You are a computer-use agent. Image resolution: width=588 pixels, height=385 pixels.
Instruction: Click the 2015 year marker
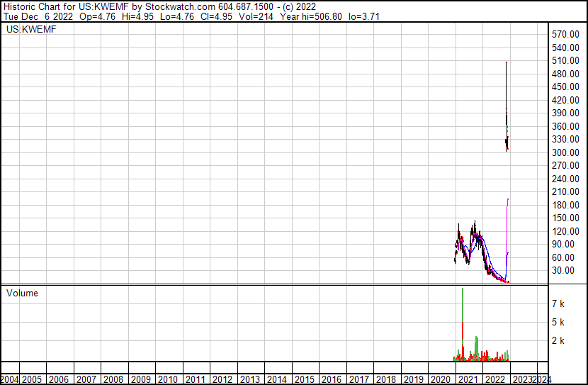click(305, 379)
